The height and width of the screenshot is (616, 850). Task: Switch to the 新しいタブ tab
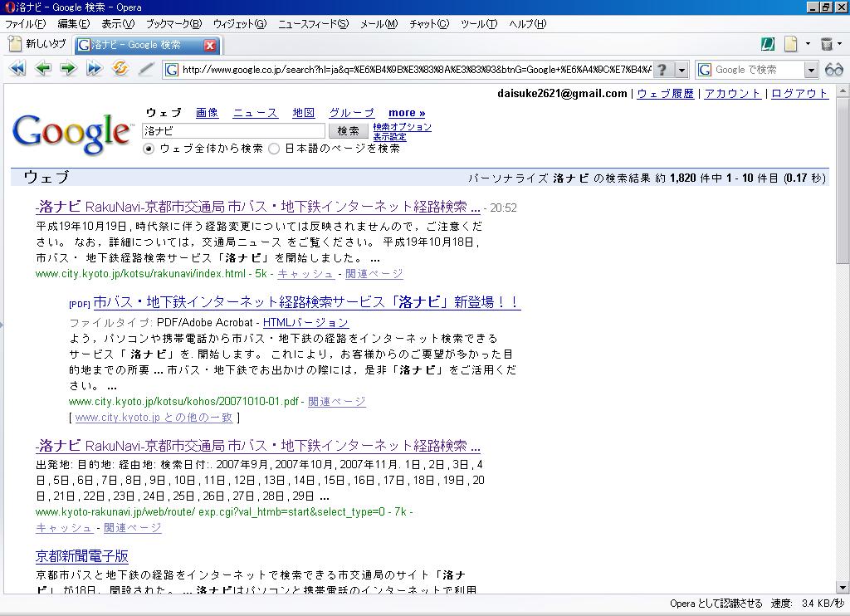[38, 44]
